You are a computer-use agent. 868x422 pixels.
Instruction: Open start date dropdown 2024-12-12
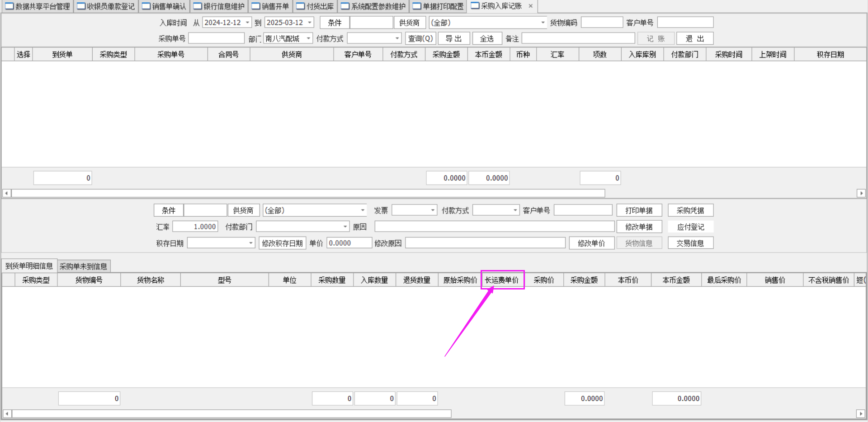pos(247,23)
